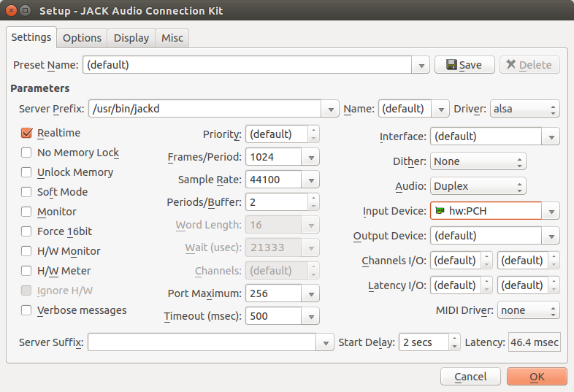Close the Setup window

pos(12,10)
